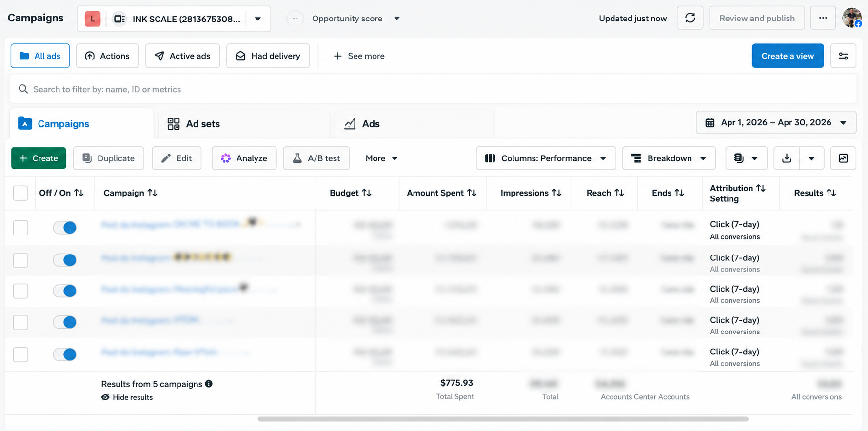
Task: Toggle the second campaign switch
Action: (65, 260)
